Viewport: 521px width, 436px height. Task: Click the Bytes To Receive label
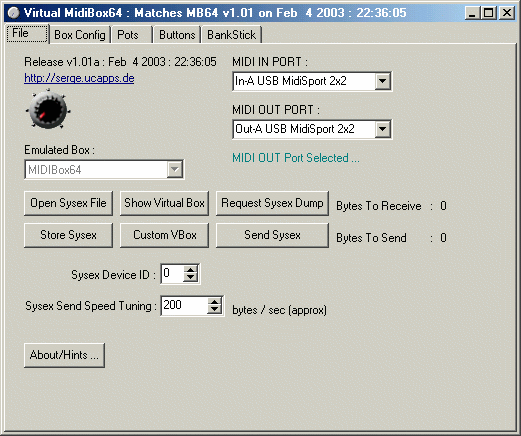pos(379,206)
